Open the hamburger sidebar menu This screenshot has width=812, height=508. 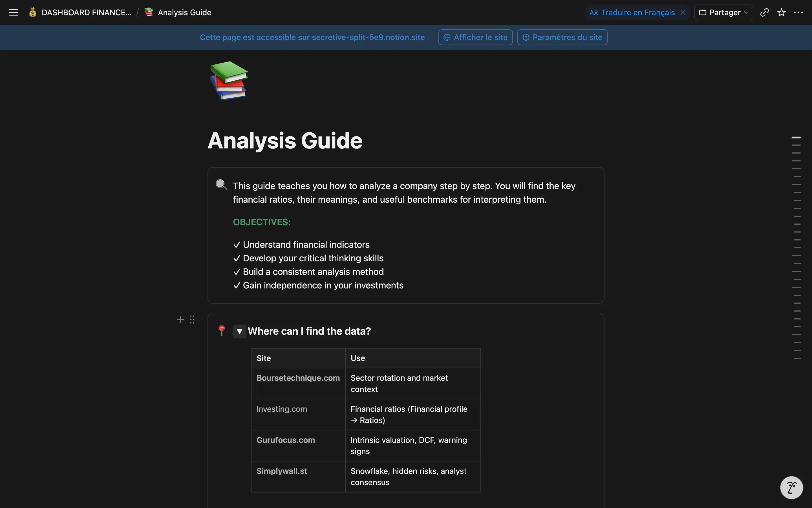coord(14,12)
